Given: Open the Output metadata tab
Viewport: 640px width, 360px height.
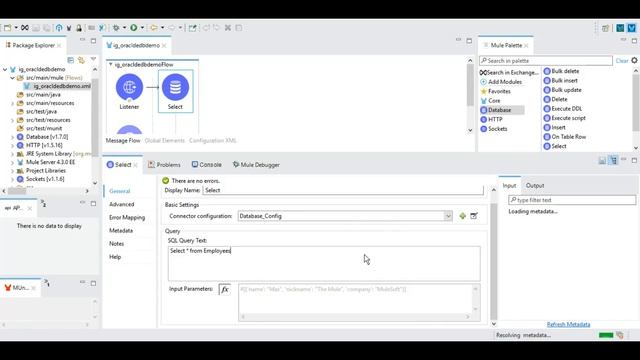Looking at the screenshot, I should pyautogui.click(x=535, y=185).
